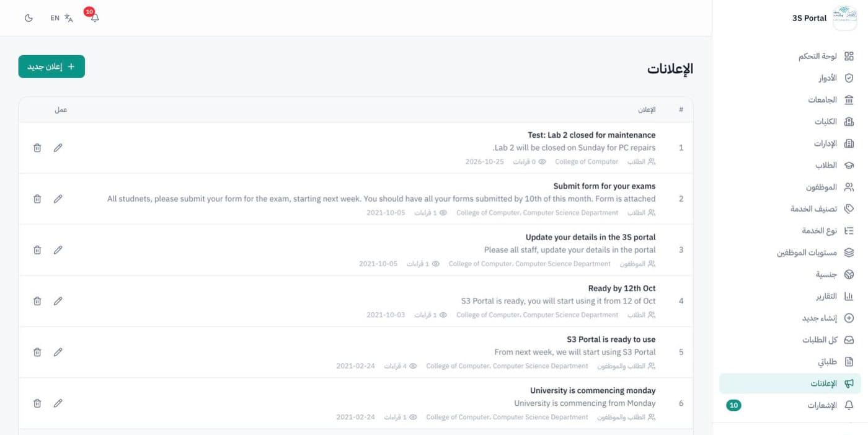The image size is (868, 435).
Task: Open لوحة التحكم dashboard in the sidebar
Action: click(x=790, y=56)
